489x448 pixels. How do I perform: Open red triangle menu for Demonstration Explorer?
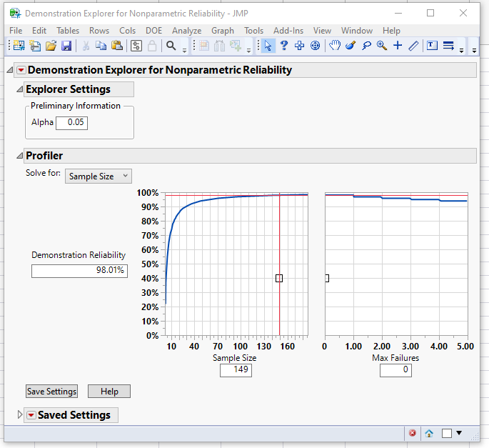click(x=21, y=70)
